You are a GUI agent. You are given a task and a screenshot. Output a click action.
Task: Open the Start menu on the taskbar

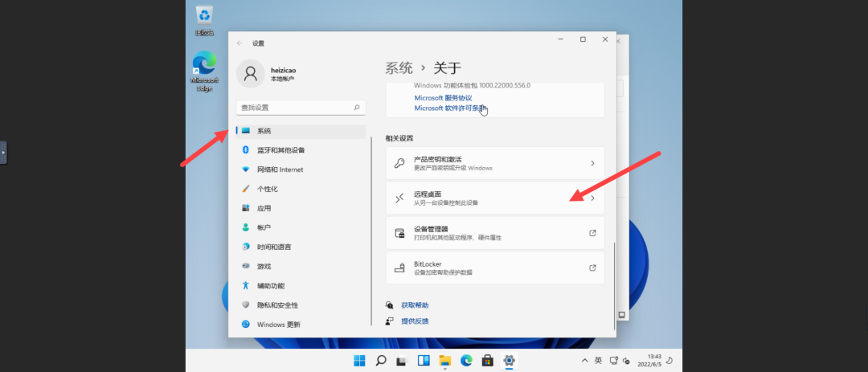(x=359, y=361)
